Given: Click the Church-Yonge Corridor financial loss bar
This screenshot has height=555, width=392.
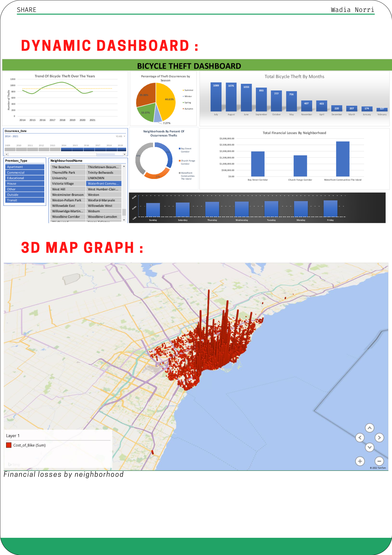Looking at the screenshot, I should tap(300, 166).
